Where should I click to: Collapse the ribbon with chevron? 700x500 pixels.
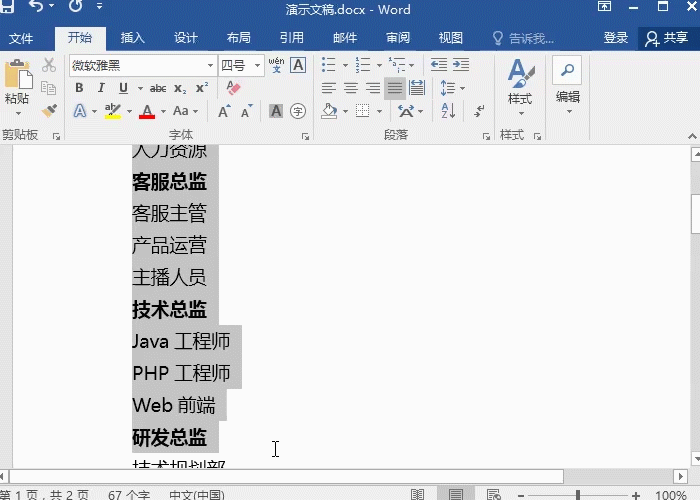pos(692,136)
